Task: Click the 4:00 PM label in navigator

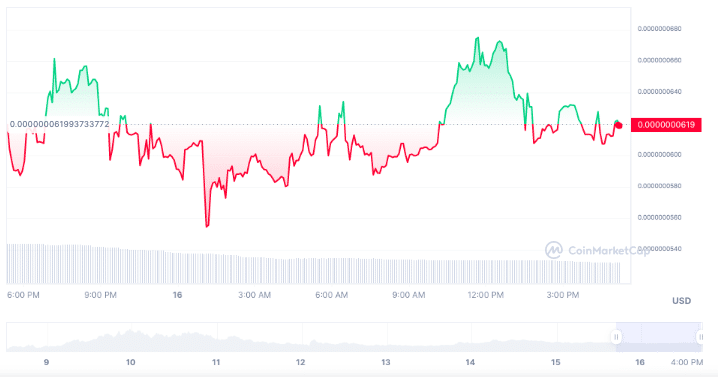Action: (x=687, y=362)
